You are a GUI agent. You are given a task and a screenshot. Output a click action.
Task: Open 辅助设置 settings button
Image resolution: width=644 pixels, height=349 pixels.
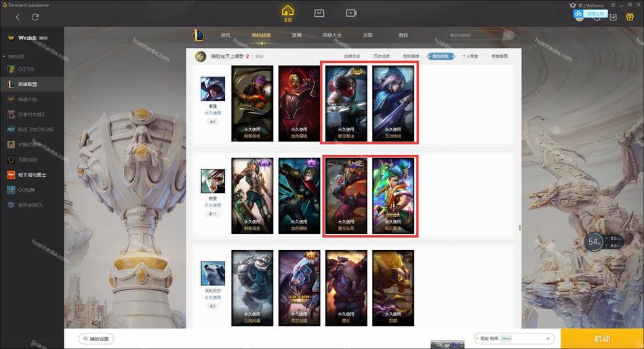96,339
